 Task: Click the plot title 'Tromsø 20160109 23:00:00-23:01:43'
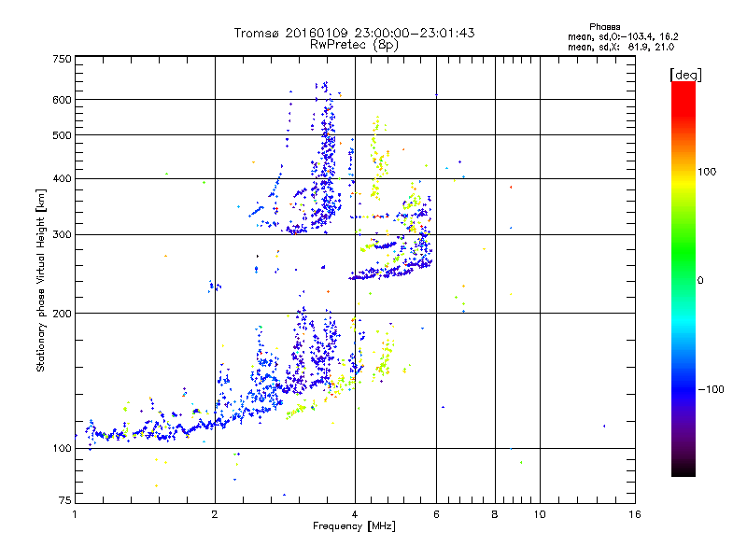click(x=355, y=33)
